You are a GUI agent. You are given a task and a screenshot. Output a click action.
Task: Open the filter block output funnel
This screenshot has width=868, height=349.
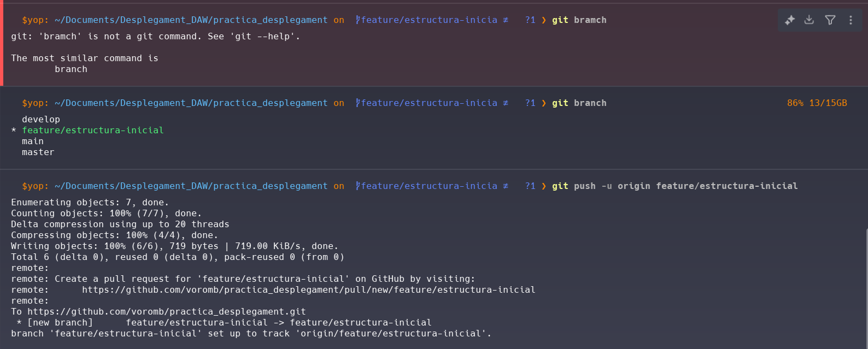pyautogui.click(x=830, y=20)
